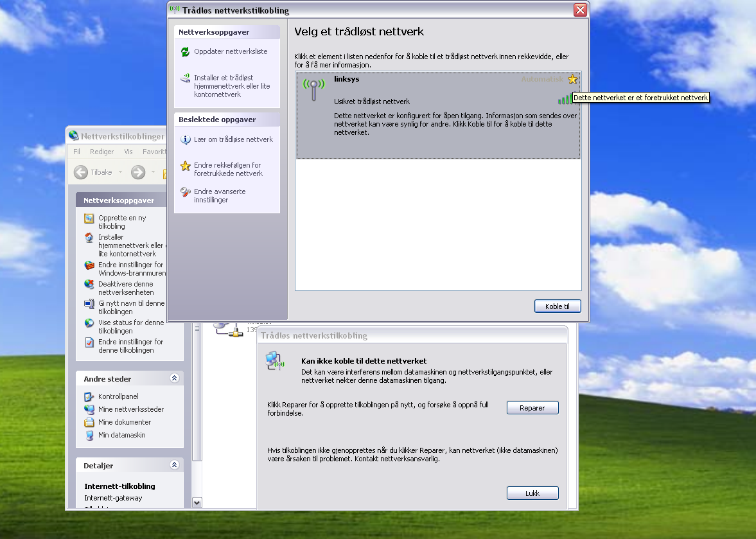This screenshot has height=539, width=756.
Task: Open Installer et trådløst hjemmenettverk eller lite kontornettverk
Action: pos(232,86)
